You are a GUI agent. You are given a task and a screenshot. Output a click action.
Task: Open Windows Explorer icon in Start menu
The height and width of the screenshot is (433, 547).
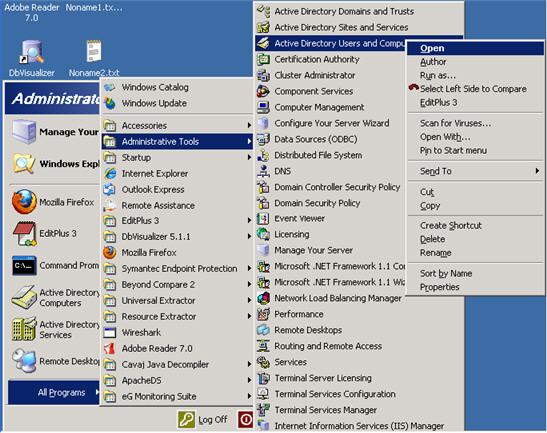pyautogui.click(x=24, y=163)
